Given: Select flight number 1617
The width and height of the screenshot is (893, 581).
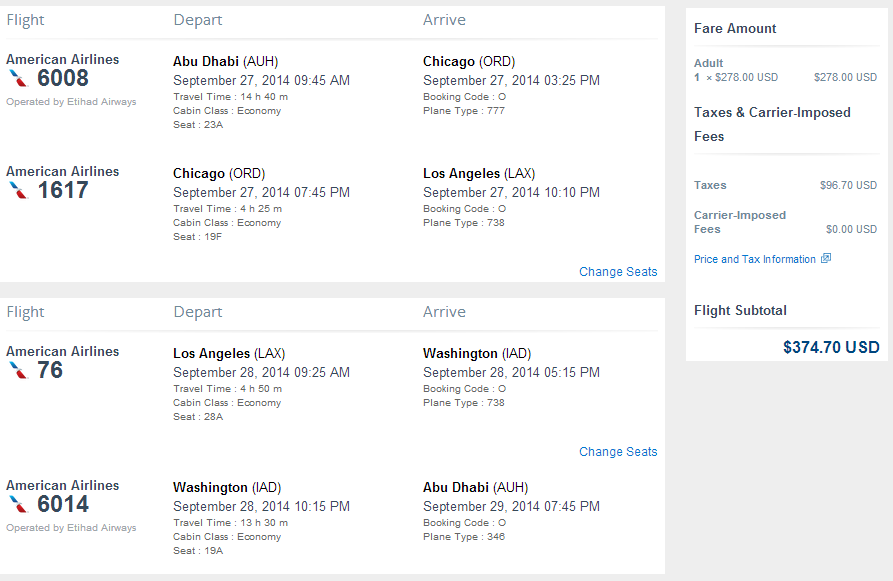Looking at the screenshot, I should click(x=63, y=190).
